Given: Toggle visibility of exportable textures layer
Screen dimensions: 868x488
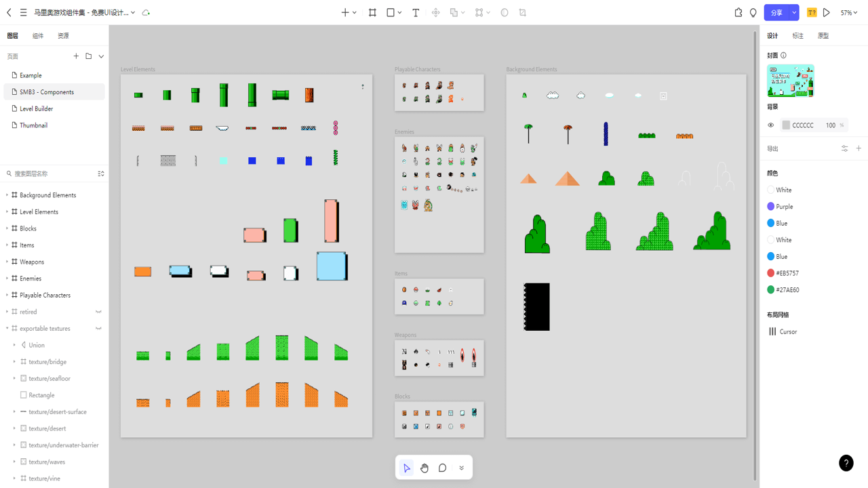Looking at the screenshot, I should (98, 329).
